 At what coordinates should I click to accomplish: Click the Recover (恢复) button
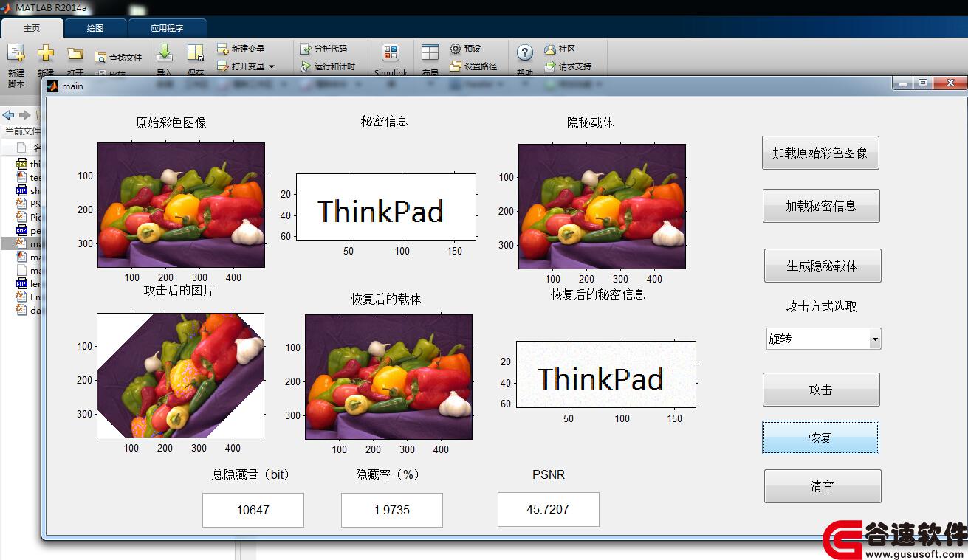tap(820, 438)
